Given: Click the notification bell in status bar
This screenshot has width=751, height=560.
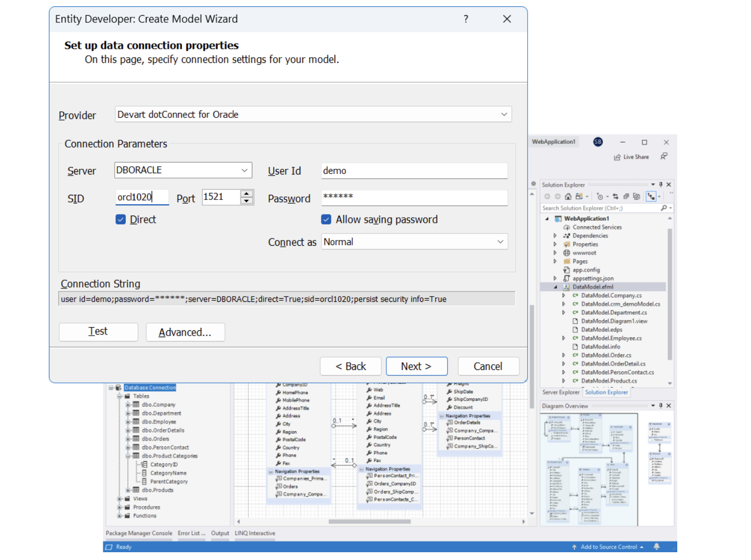Looking at the screenshot, I should pos(656,546).
